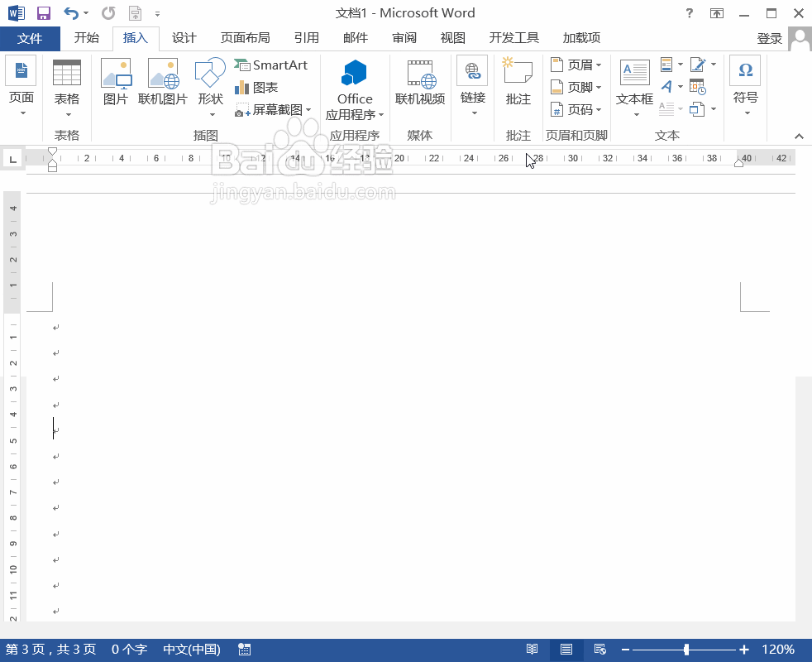Open Customize Quick Access Toolbar dropdown
The image size is (812, 662).
click(157, 13)
